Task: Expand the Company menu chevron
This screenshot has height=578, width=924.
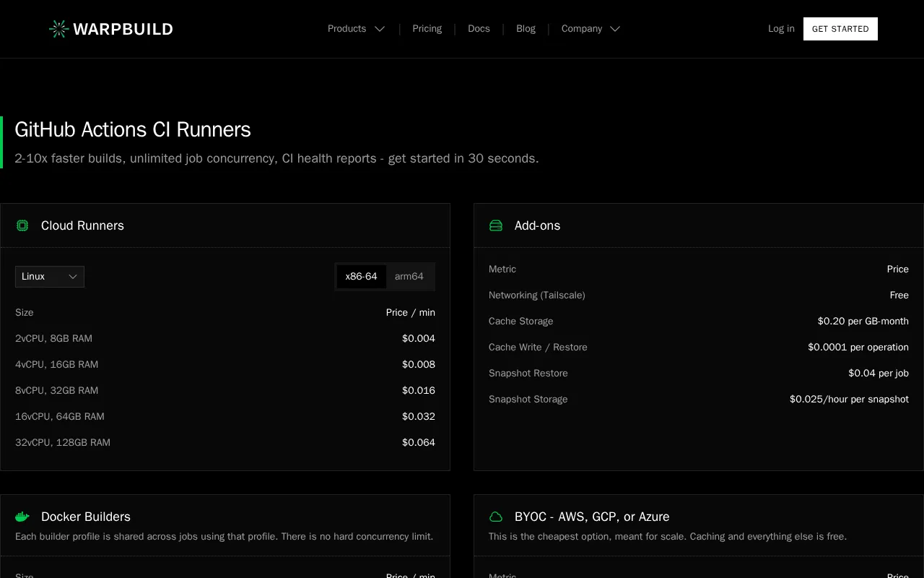Action: pos(615,29)
